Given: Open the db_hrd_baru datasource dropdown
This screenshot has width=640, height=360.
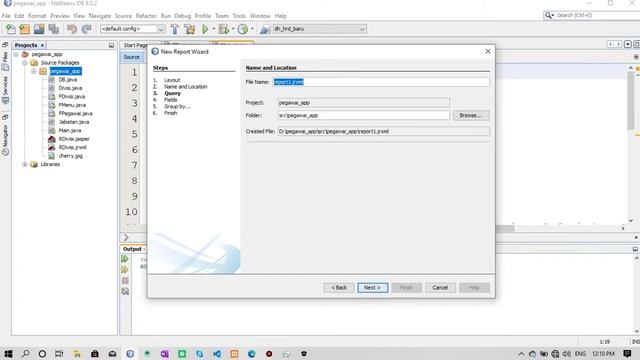Looking at the screenshot, I should pos(319,29).
